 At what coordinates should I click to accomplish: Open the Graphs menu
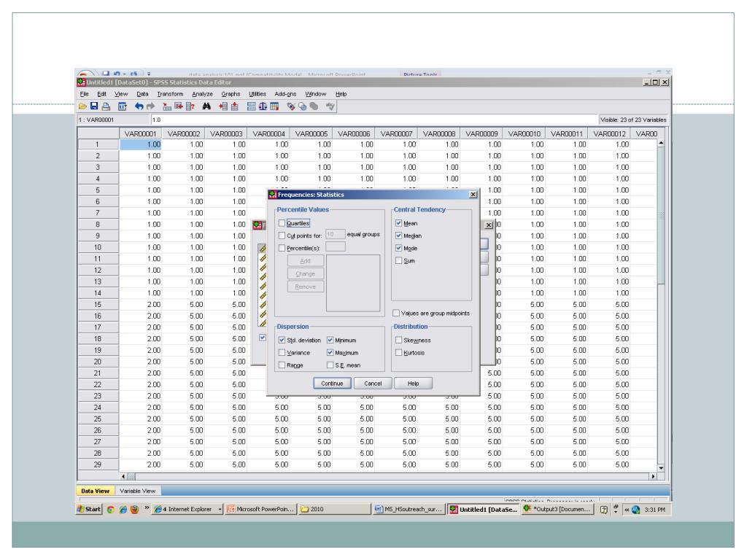[x=231, y=94]
